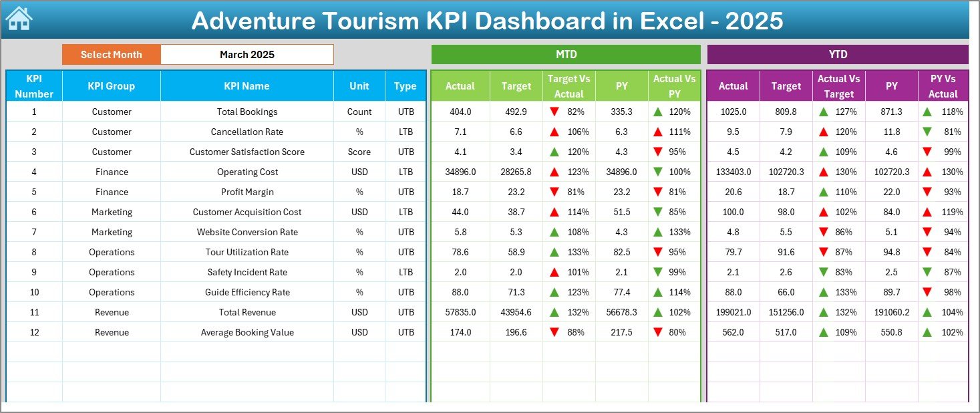This screenshot has width=980, height=413.
Task: Open the March 2025 month dropdown
Action: (247, 55)
